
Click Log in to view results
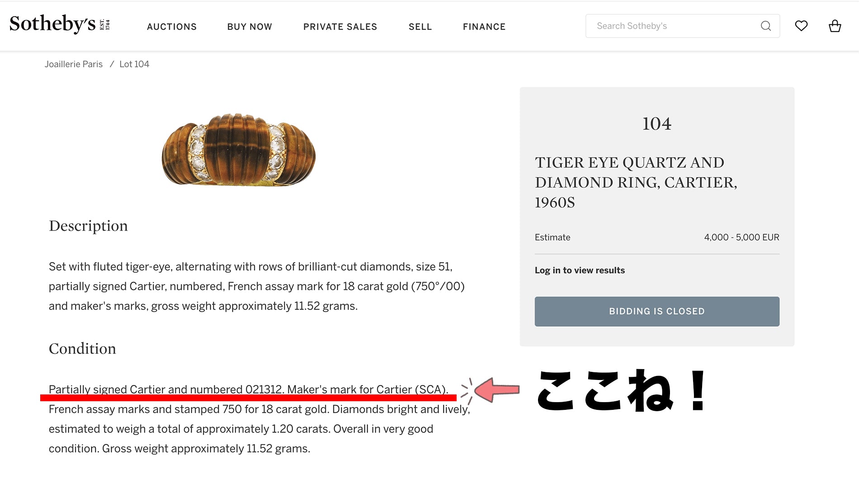[580, 270]
